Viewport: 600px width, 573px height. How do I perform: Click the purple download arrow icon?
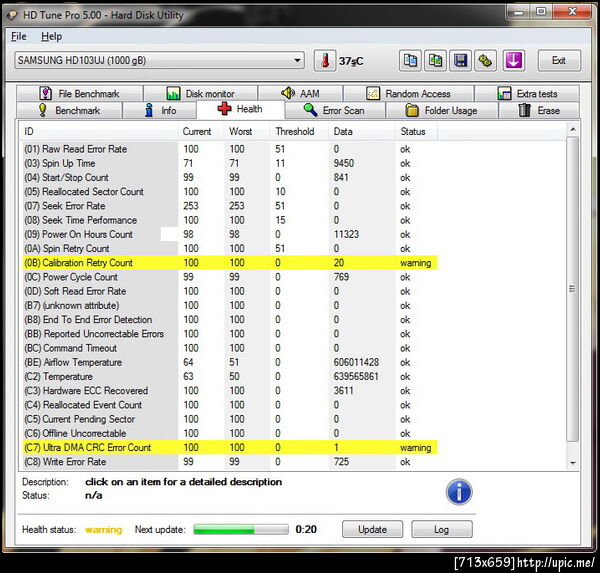coord(513,60)
